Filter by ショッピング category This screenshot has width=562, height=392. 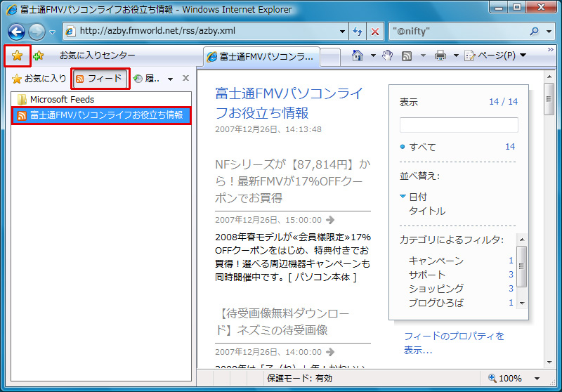click(x=436, y=289)
